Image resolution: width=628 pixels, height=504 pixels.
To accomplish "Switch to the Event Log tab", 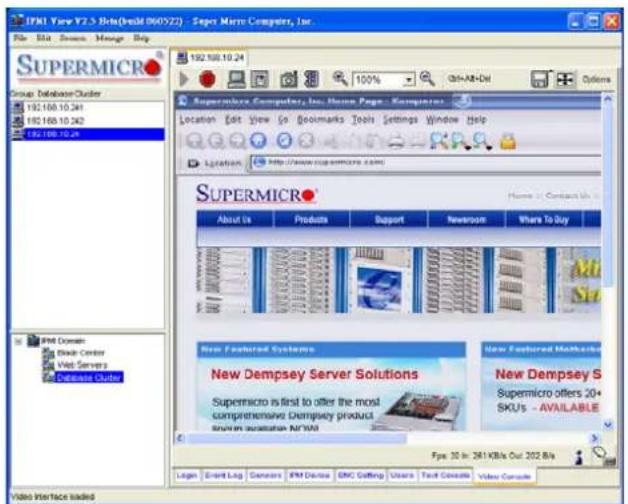I will click(223, 476).
